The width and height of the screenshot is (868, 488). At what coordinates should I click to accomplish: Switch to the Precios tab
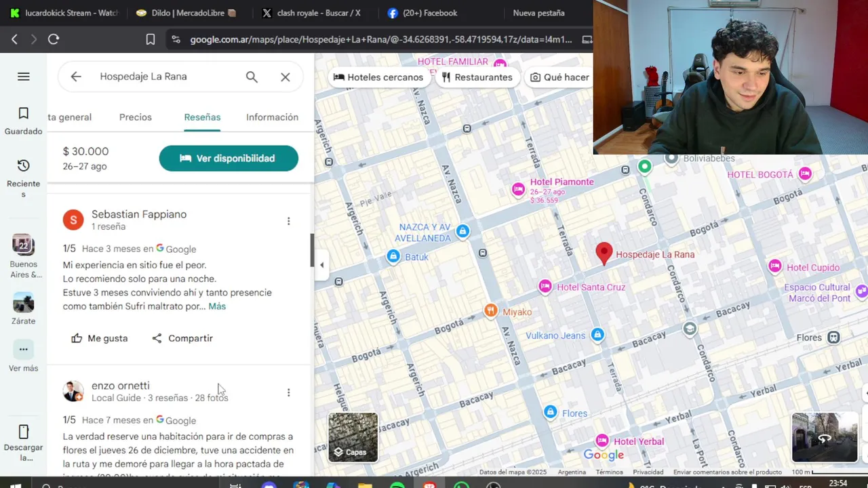click(x=136, y=117)
